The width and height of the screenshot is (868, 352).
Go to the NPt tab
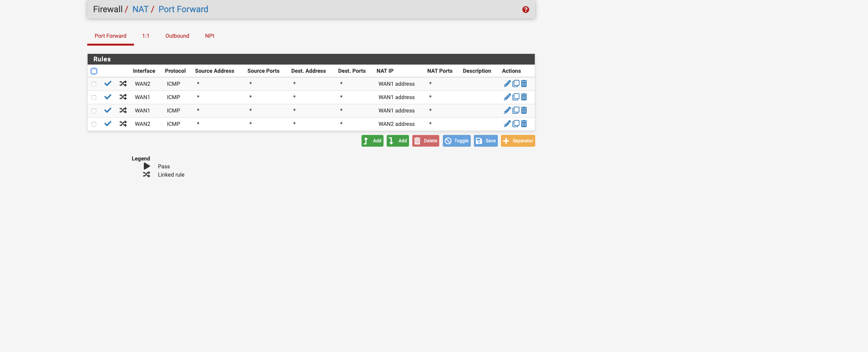209,36
